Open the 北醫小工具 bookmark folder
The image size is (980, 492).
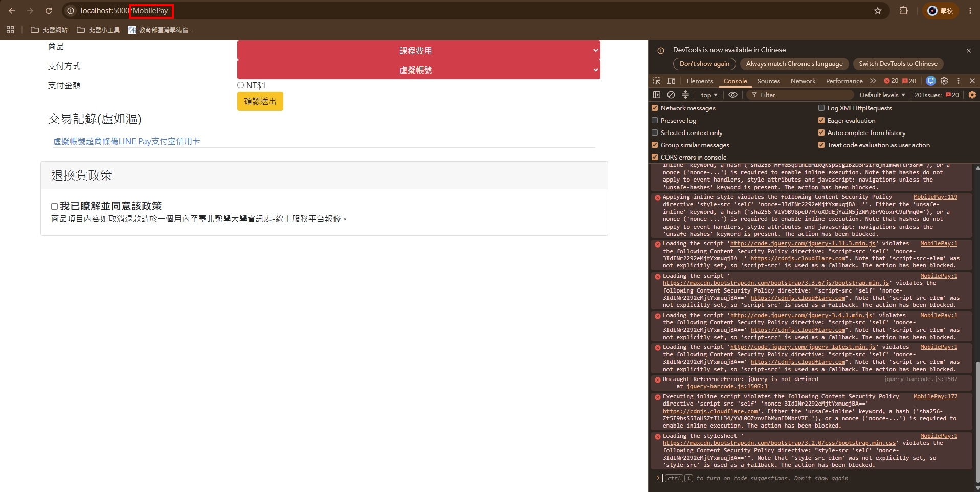[x=98, y=30]
